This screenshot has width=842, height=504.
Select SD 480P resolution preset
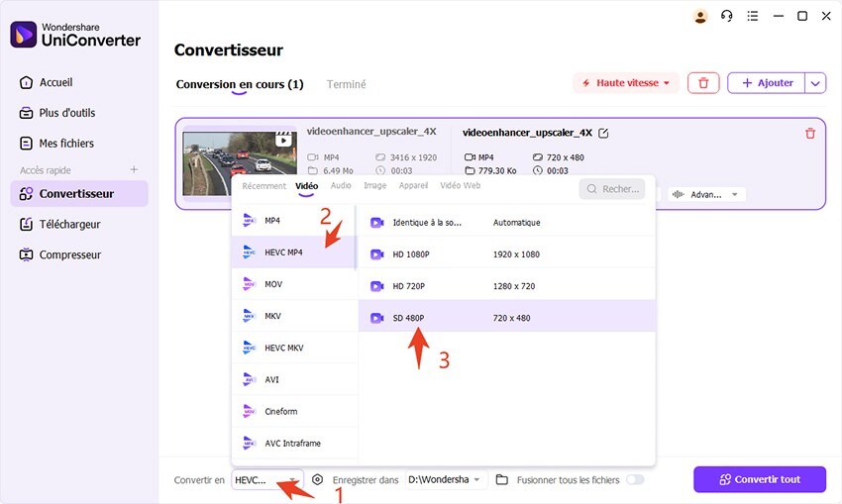pyautogui.click(x=507, y=318)
